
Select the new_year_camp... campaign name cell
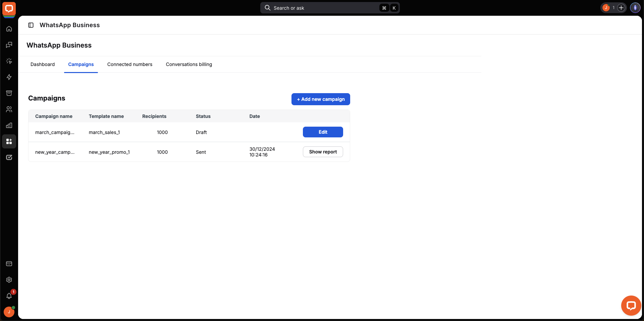(x=55, y=152)
